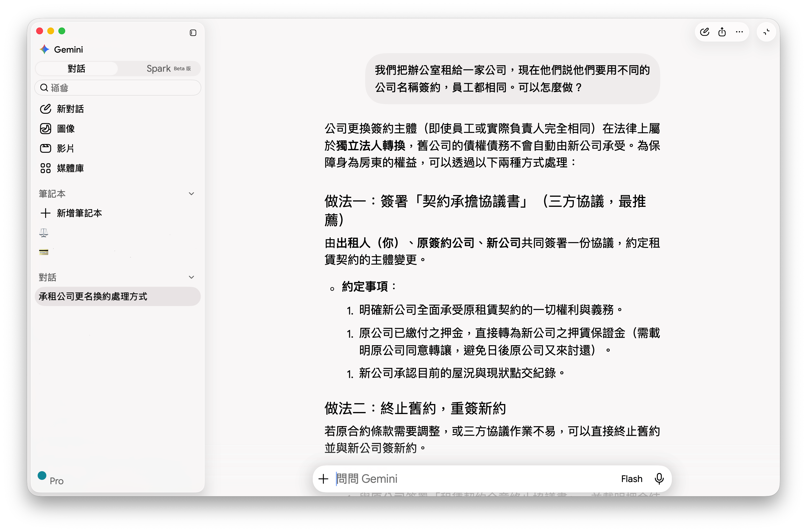The height and width of the screenshot is (532, 807).
Task: Click the share icon in top toolbar
Action: click(x=722, y=32)
